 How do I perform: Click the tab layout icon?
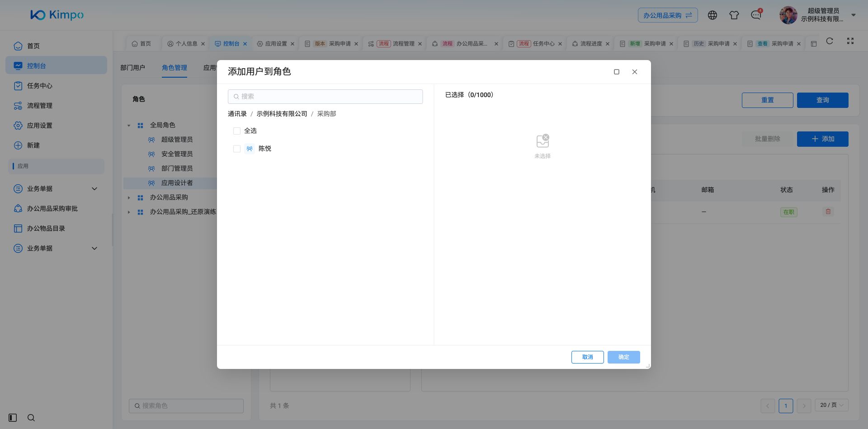814,44
